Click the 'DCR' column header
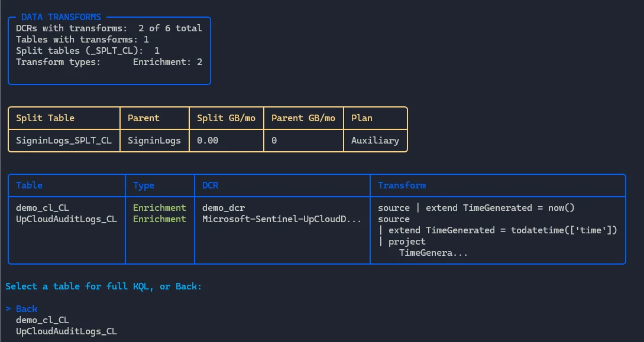 (210, 185)
